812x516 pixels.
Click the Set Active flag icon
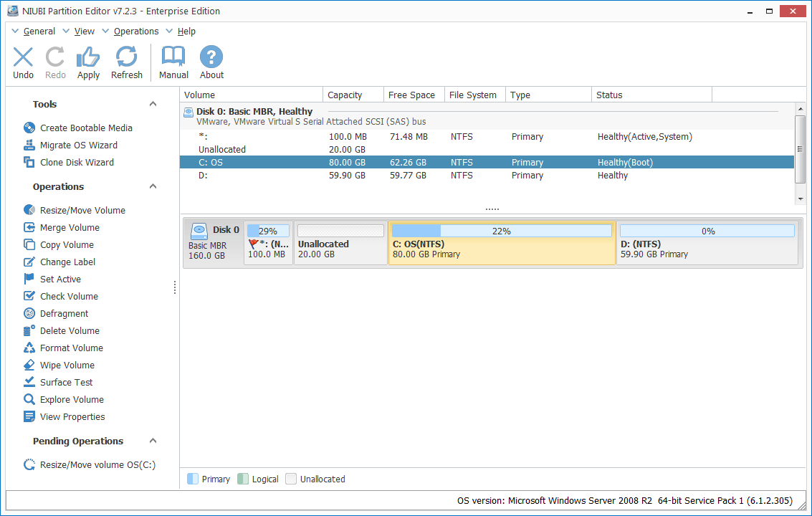pyautogui.click(x=29, y=279)
